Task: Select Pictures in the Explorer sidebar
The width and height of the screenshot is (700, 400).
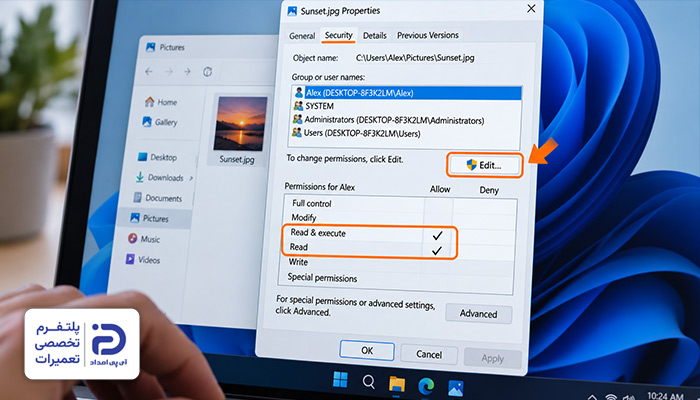Action: (154, 218)
